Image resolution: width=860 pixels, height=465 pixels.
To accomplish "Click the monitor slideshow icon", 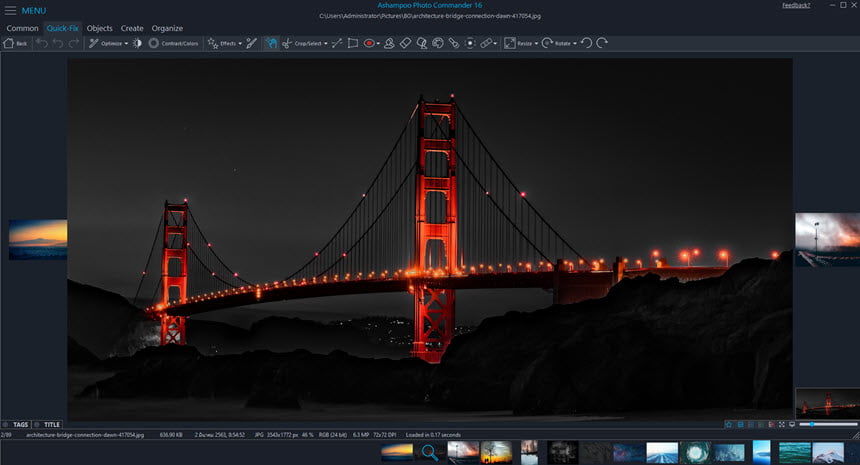I will (x=792, y=424).
